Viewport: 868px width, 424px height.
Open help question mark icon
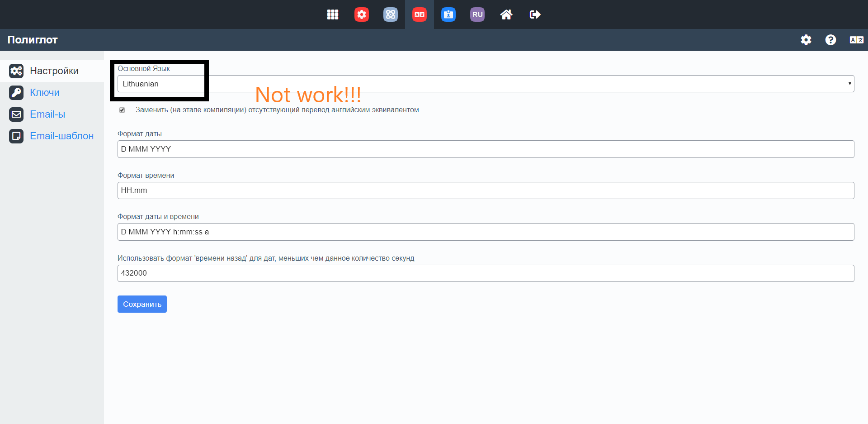pyautogui.click(x=830, y=40)
